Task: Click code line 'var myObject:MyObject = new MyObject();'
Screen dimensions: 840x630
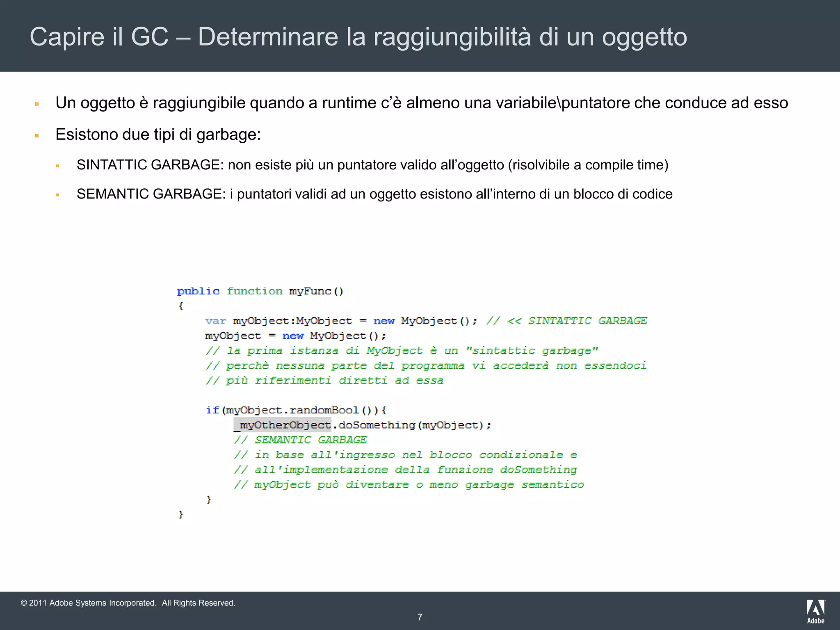Action: [342, 321]
